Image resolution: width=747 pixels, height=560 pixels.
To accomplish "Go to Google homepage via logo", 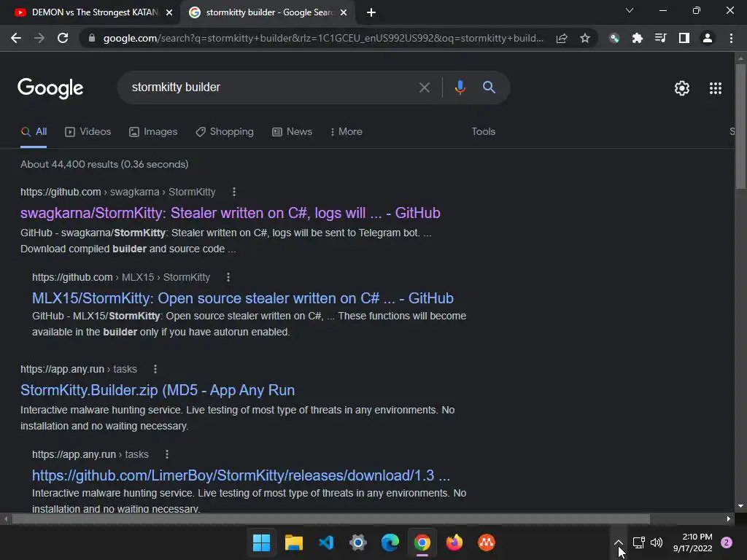I will tap(50, 88).
